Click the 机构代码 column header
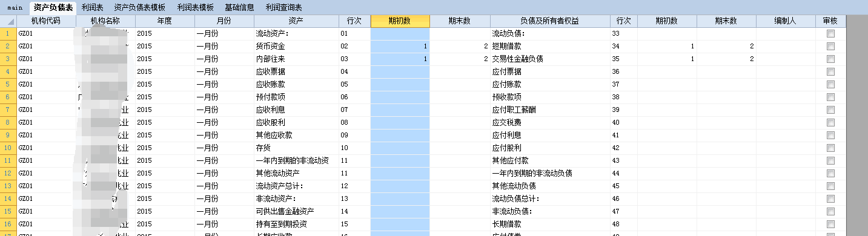The width and height of the screenshot is (868, 236). (45, 21)
